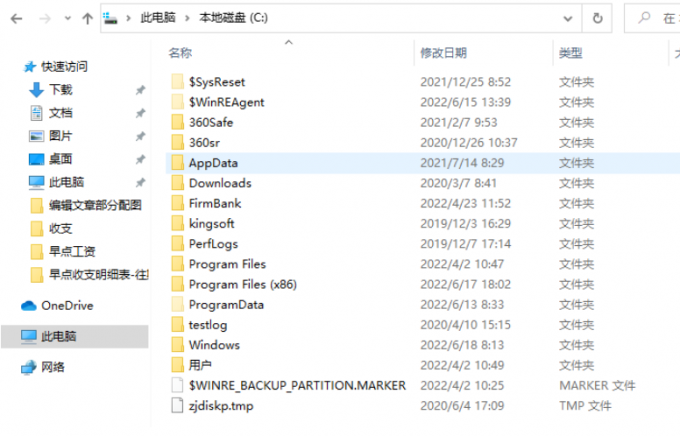Select the Downloads folder icon
This screenshot has height=436, width=680.
click(x=177, y=183)
